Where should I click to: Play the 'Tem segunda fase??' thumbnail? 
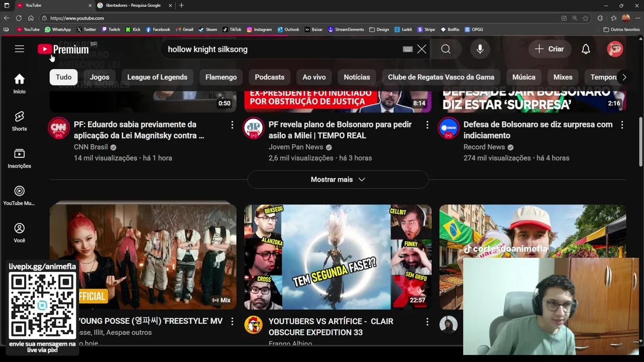coord(338,256)
